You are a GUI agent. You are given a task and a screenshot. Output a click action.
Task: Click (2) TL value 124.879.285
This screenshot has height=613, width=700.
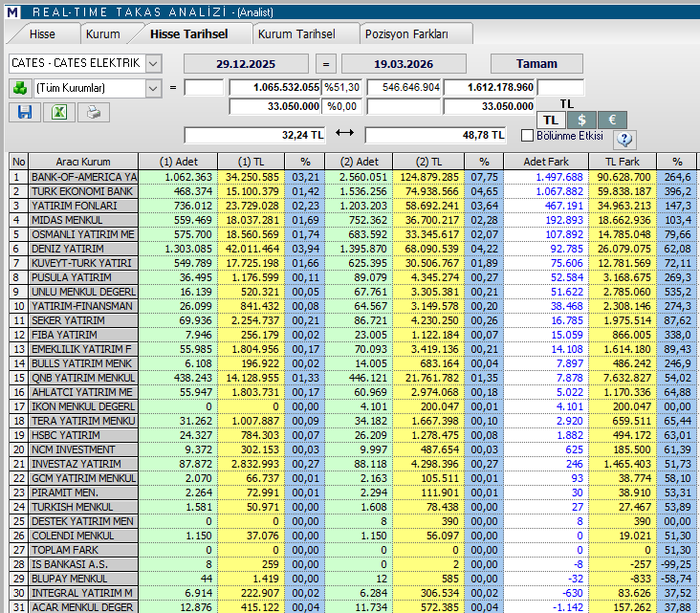pyautogui.click(x=429, y=177)
